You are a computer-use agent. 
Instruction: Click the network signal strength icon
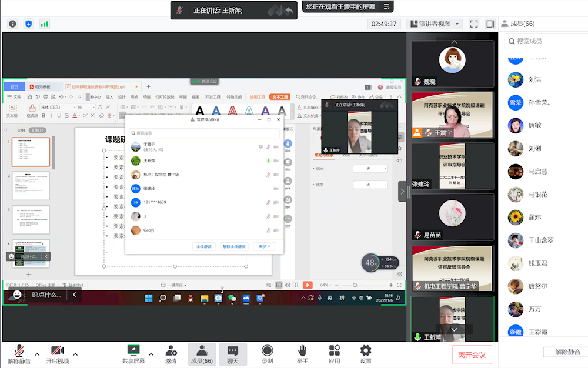coord(44,24)
